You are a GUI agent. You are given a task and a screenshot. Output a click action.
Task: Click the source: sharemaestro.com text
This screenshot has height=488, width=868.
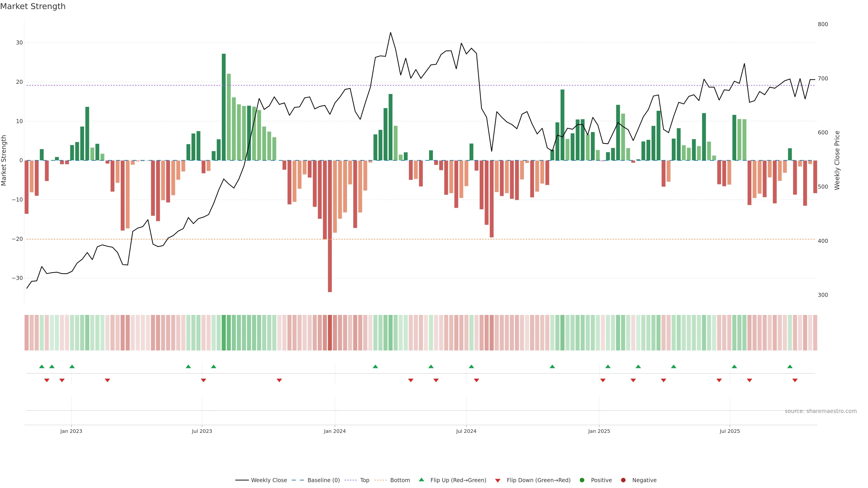(x=821, y=411)
